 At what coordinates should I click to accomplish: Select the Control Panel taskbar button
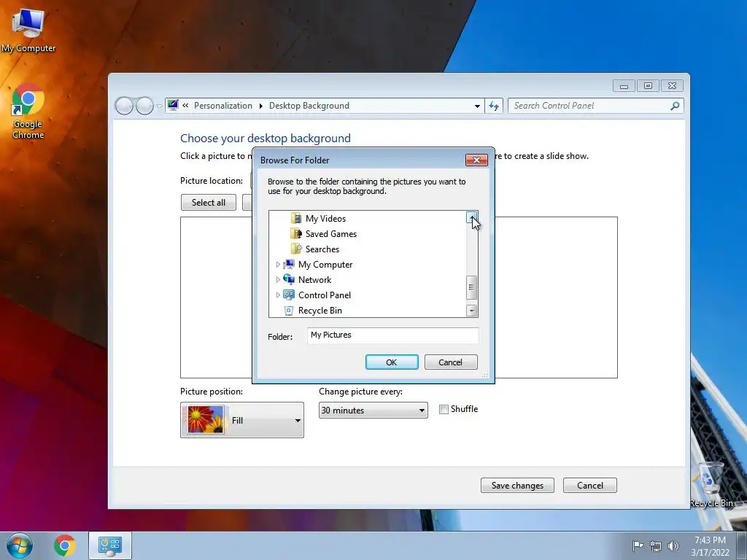(110, 545)
